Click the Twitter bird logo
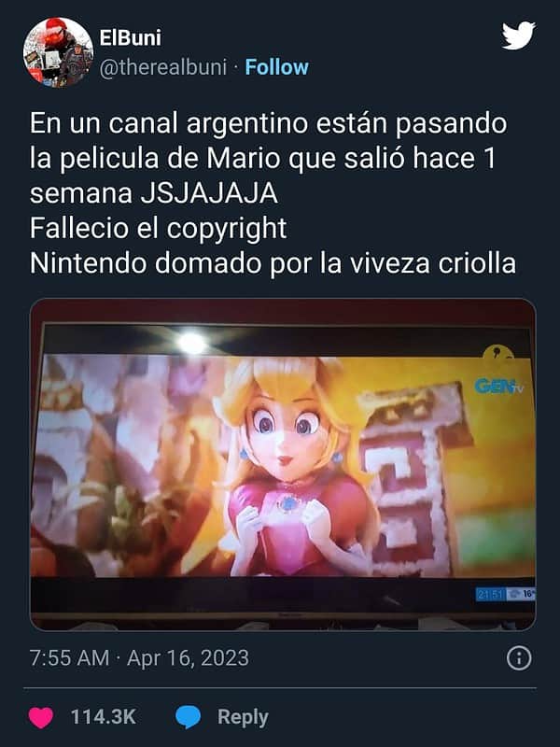 pyautogui.click(x=519, y=35)
